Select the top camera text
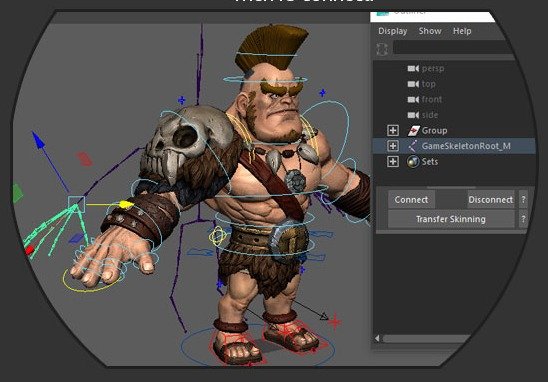 428,84
